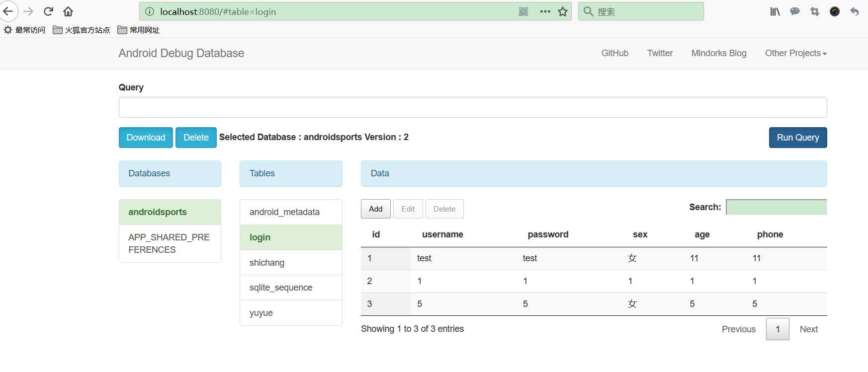Screen dimensions: 868x372
Task: Click the Download database button
Action: click(146, 138)
